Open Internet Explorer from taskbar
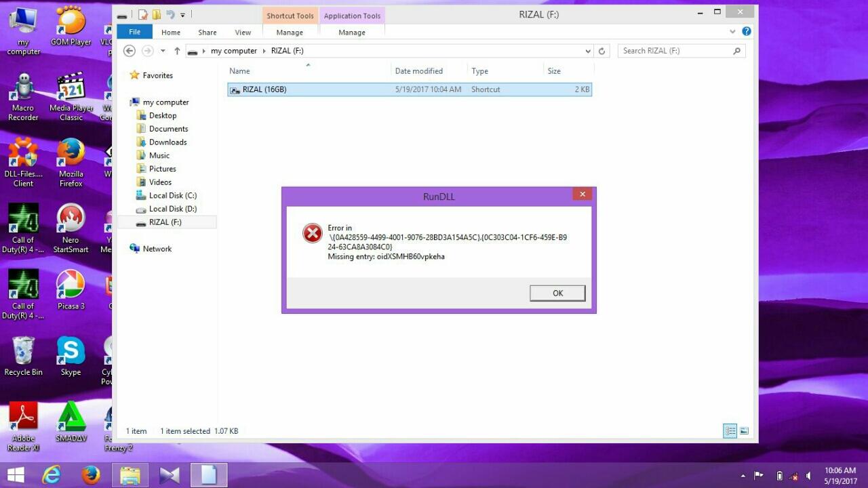868x488 pixels. pos(52,475)
